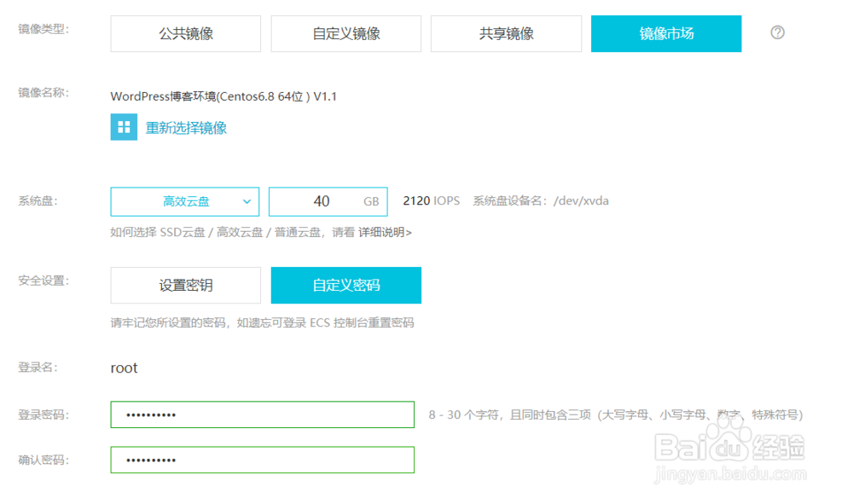
Task: Focus the system disk size field showing 40
Action: pyautogui.click(x=328, y=202)
